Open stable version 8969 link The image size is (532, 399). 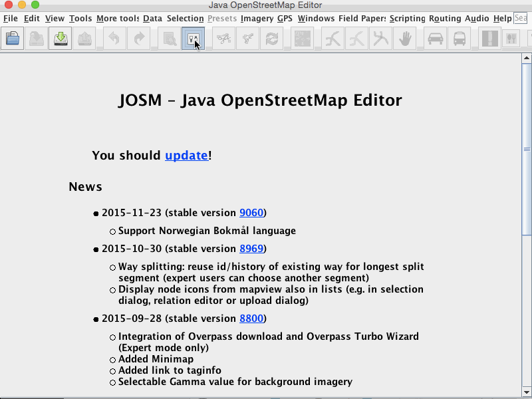[251, 249]
